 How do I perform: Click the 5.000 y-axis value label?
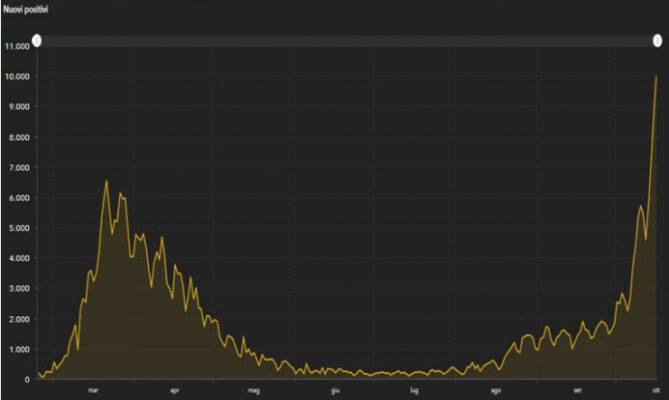18,228
